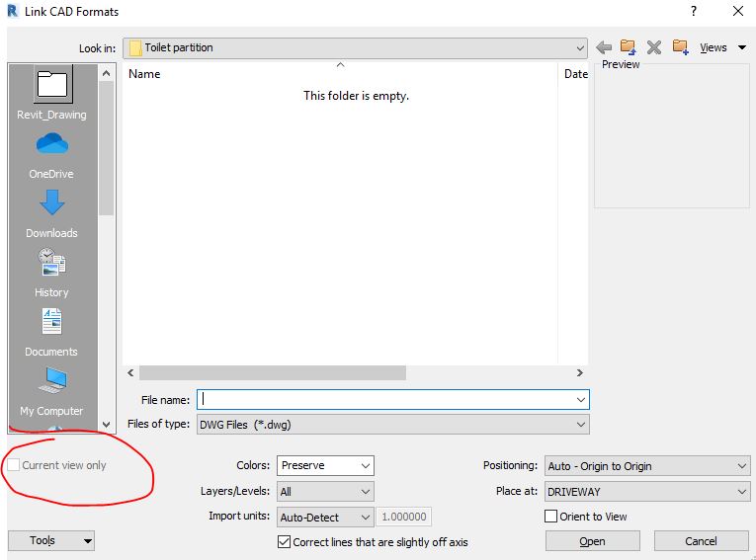Open the Tools menu button
The height and width of the screenshot is (560, 756).
click(x=51, y=540)
